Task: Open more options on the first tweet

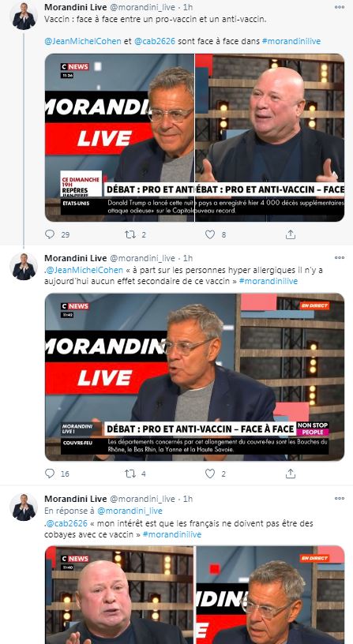Action: pyautogui.click(x=340, y=7)
